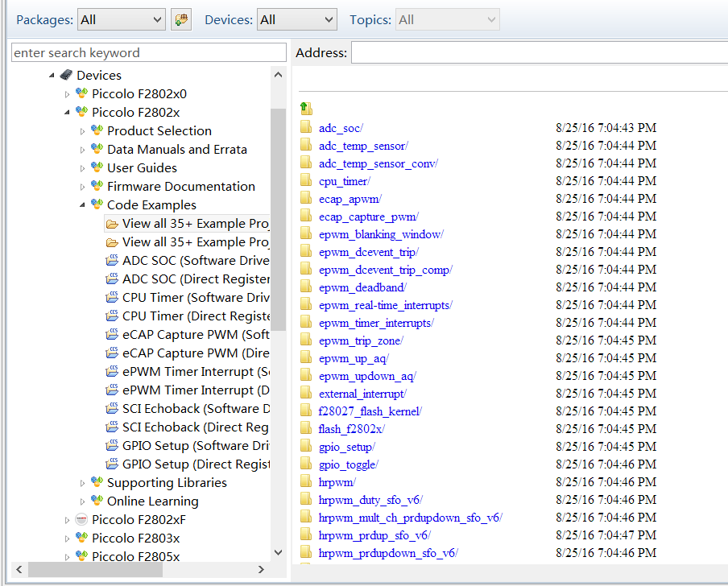
Task: Collapse the Code Examples node
Action: click(x=82, y=205)
